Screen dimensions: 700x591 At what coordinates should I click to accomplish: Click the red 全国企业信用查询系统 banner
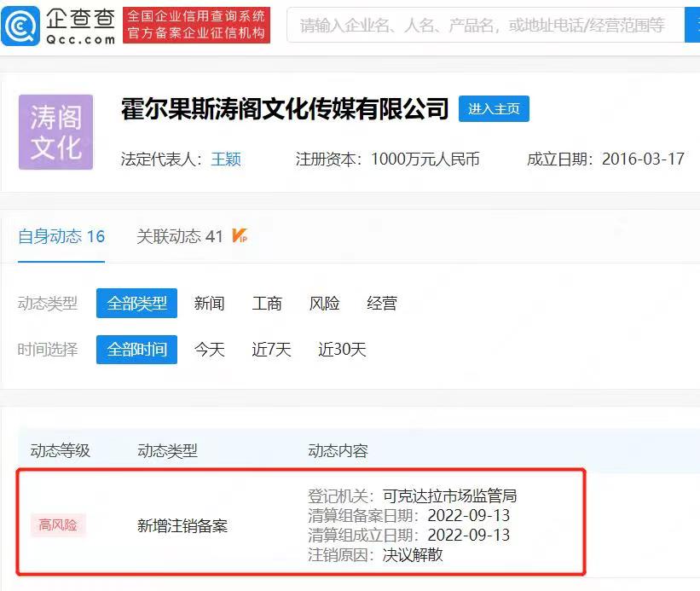pos(196,25)
